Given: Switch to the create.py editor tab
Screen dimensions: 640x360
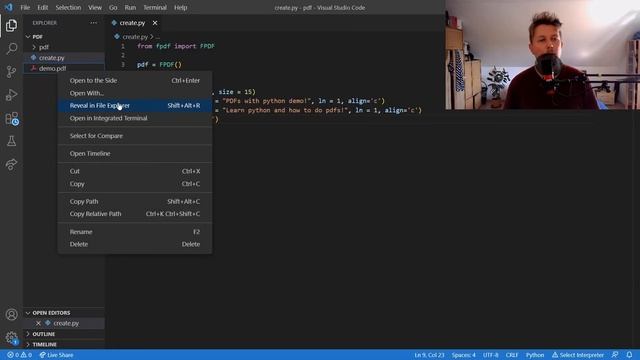Looking at the screenshot, I should point(133,23).
